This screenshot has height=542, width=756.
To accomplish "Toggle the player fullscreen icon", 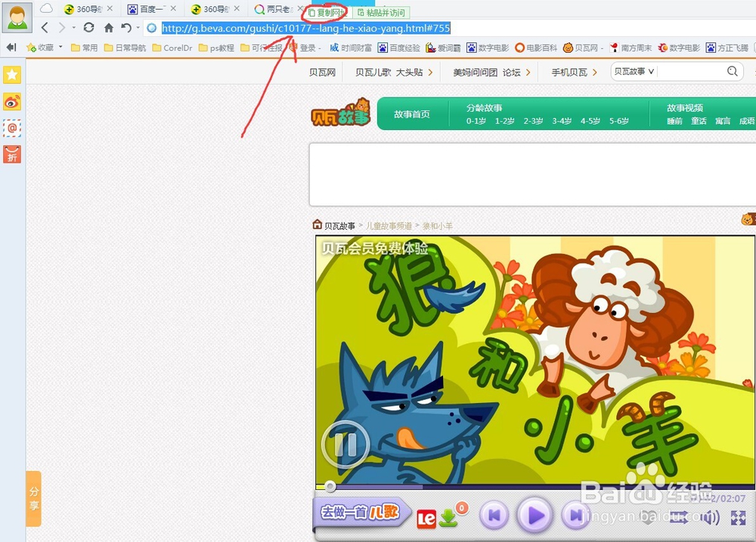I will [x=738, y=518].
